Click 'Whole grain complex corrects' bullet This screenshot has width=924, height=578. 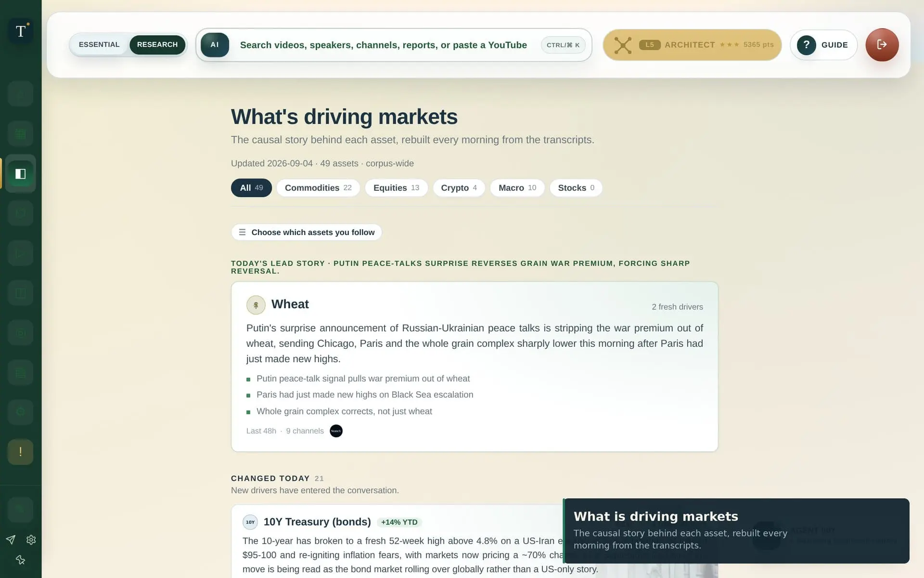click(x=344, y=411)
